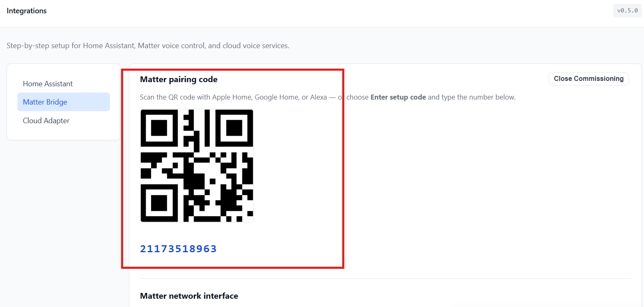This screenshot has height=307, width=644.
Task: Click the bottom-left finder square of QR code
Action: click(159, 204)
